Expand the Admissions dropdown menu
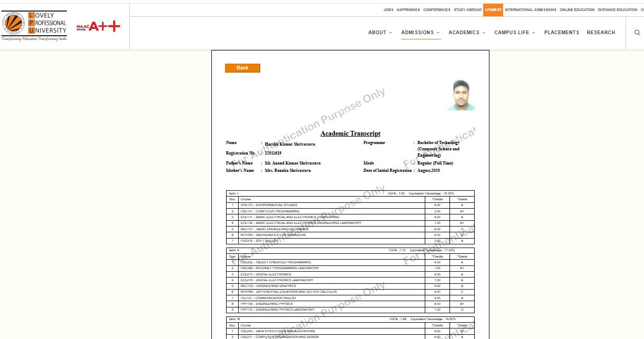Image resolution: width=644 pixels, height=339 pixels. click(x=421, y=33)
